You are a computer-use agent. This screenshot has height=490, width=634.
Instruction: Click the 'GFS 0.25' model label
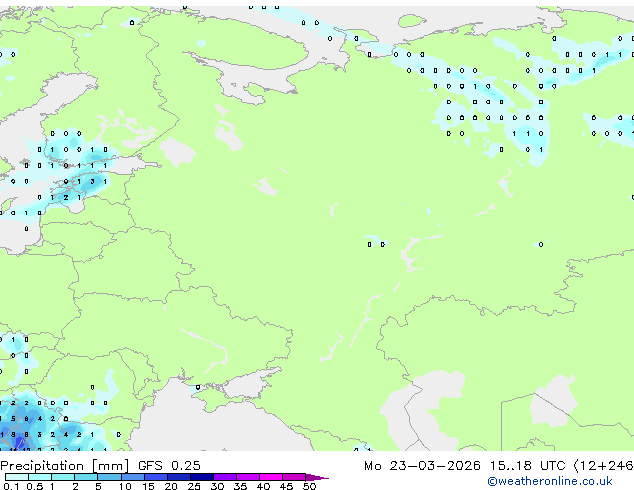[x=169, y=466]
